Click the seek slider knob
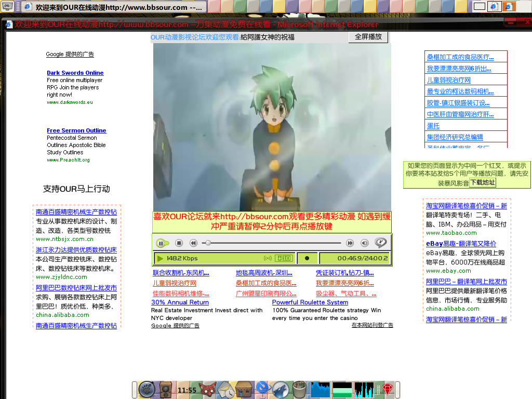Viewport: 532px width, 399px height. (208, 243)
